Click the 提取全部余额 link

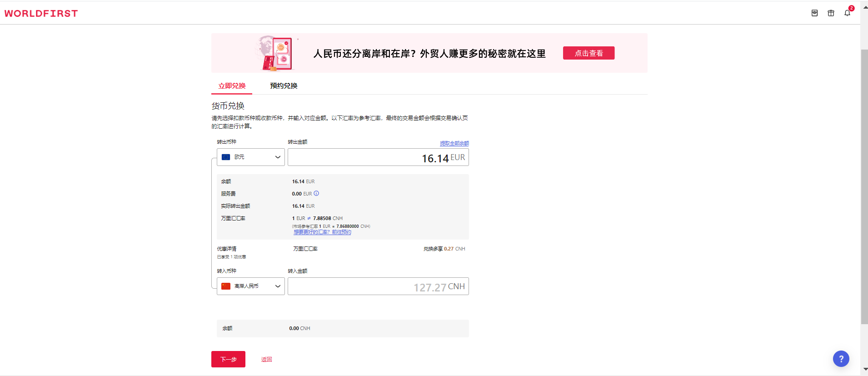[454, 143]
